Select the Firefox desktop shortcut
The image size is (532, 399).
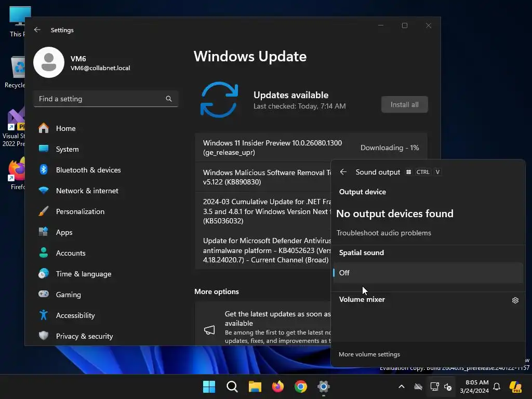(x=17, y=174)
